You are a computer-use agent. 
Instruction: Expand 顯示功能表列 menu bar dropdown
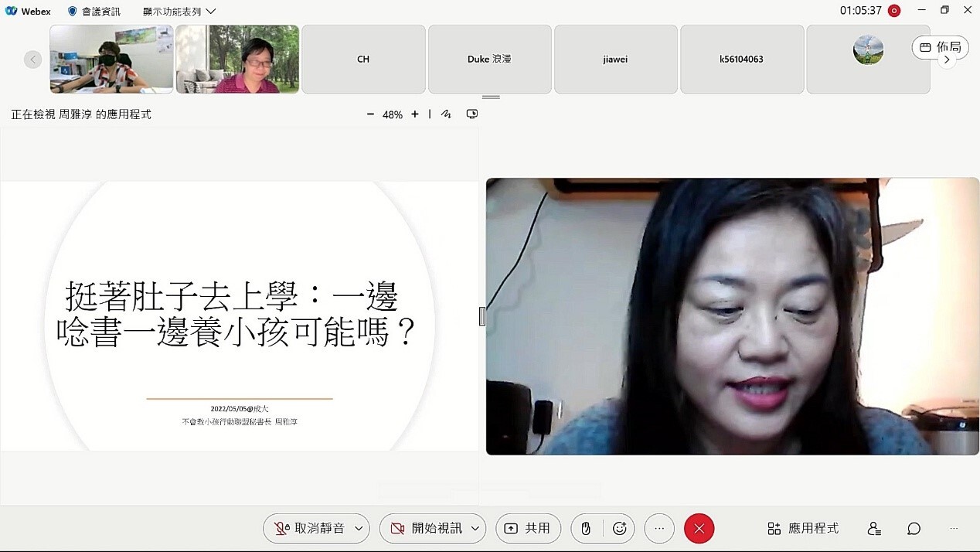pyautogui.click(x=179, y=12)
